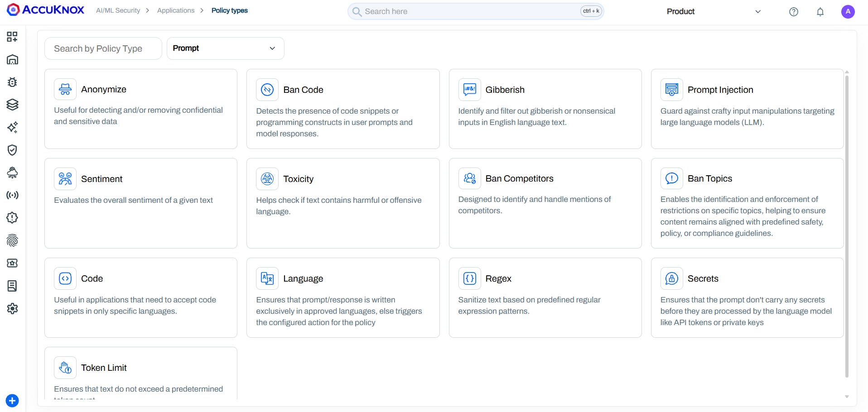Click the help question mark icon
The height and width of the screenshot is (412, 868).
(793, 12)
